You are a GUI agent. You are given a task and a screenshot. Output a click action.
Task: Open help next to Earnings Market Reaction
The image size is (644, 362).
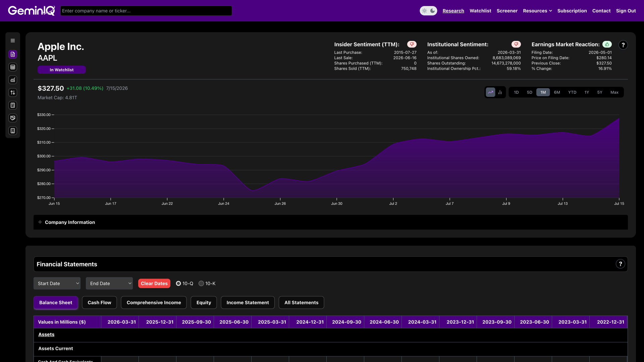point(623,45)
